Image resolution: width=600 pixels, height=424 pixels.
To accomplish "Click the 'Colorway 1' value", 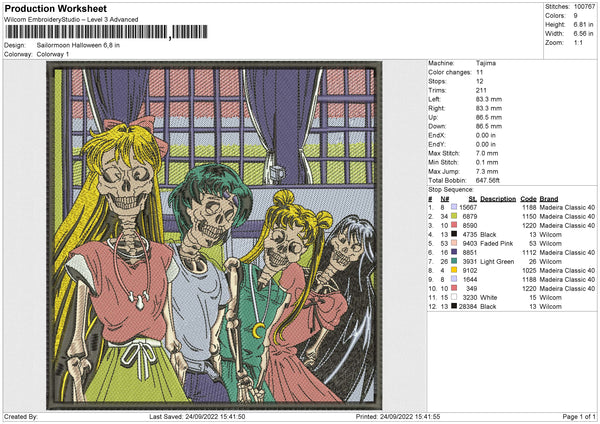I will (53, 54).
